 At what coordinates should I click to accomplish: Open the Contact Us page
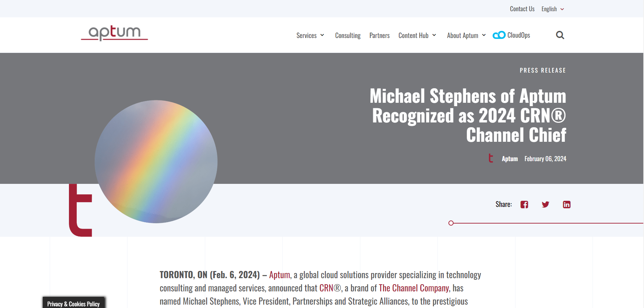point(522,9)
